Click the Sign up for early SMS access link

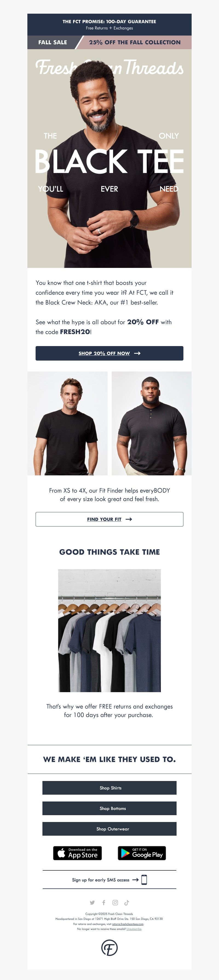pos(100,880)
